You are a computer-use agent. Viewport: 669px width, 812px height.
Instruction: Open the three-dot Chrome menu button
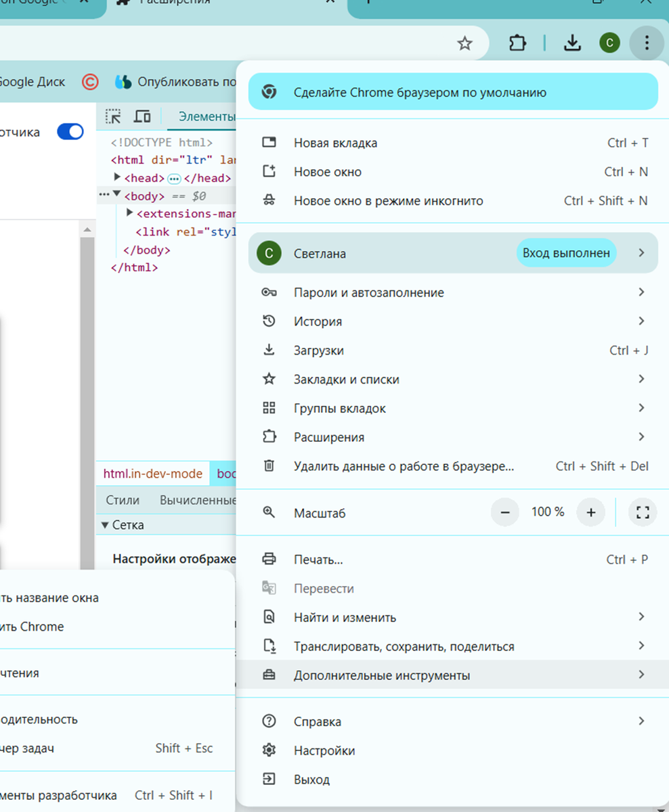pyautogui.click(x=647, y=44)
